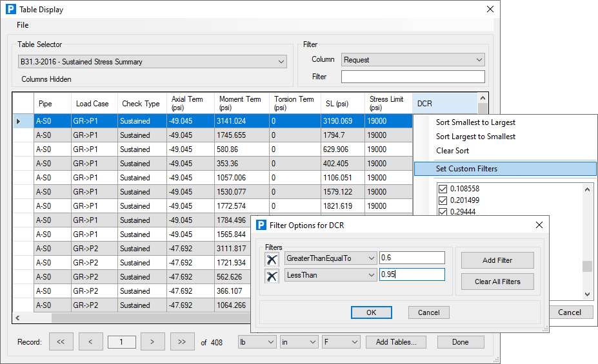Click the Axial Term (psi) column header

[191, 103]
